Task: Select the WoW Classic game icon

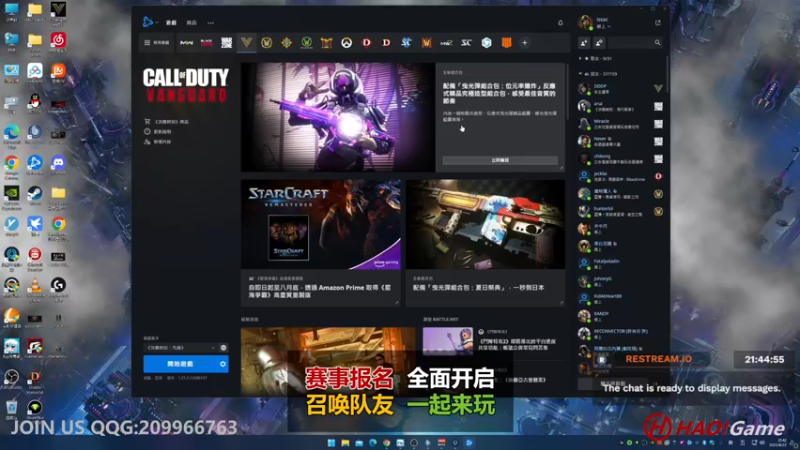Action: tap(306, 43)
